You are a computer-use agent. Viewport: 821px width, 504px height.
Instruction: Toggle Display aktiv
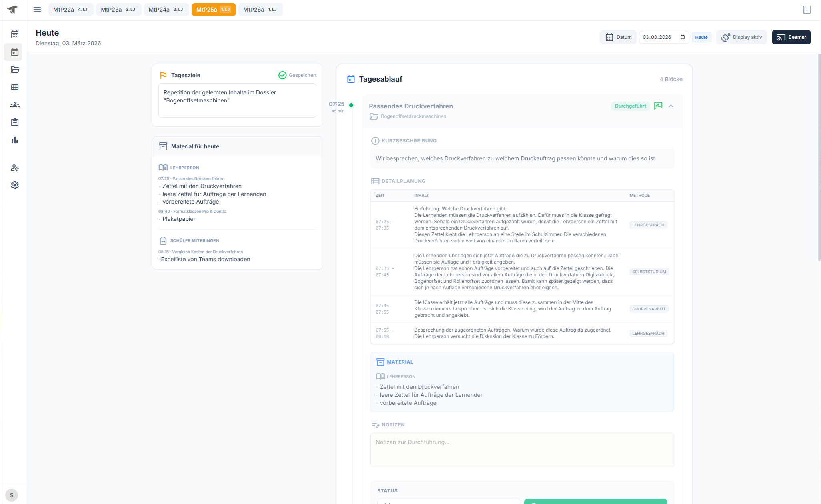[741, 37]
